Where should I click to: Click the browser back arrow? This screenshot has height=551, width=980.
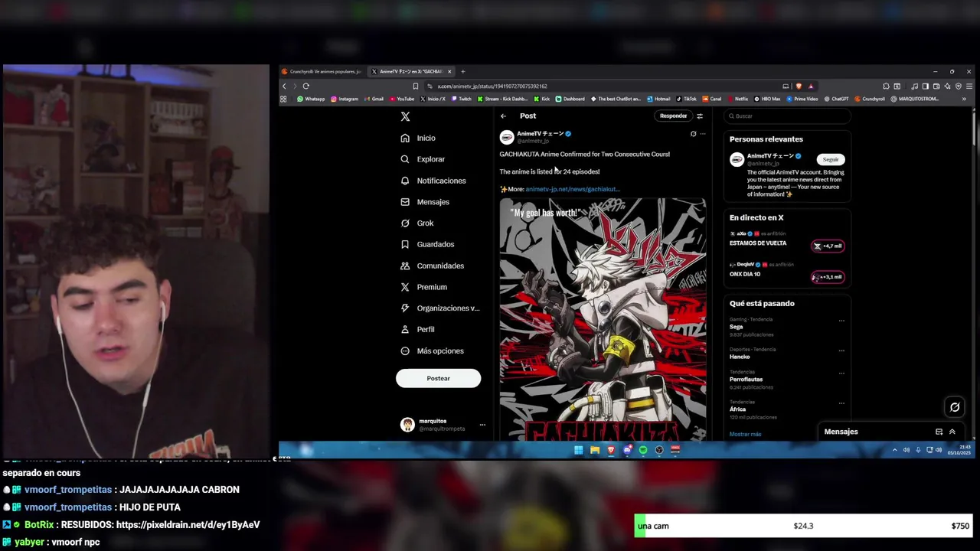pyautogui.click(x=284, y=86)
